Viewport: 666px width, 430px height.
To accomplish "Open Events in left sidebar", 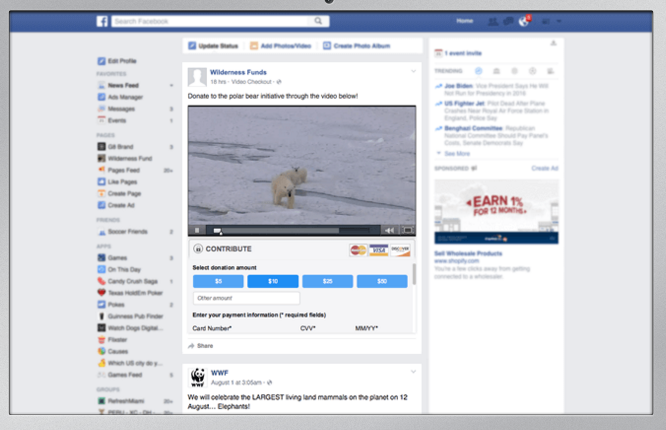I will [x=112, y=121].
